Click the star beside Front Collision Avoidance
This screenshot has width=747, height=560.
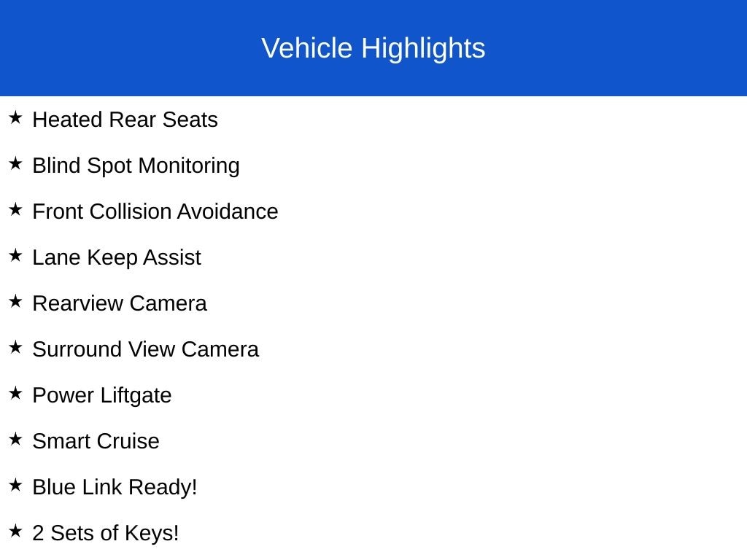[15, 209]
